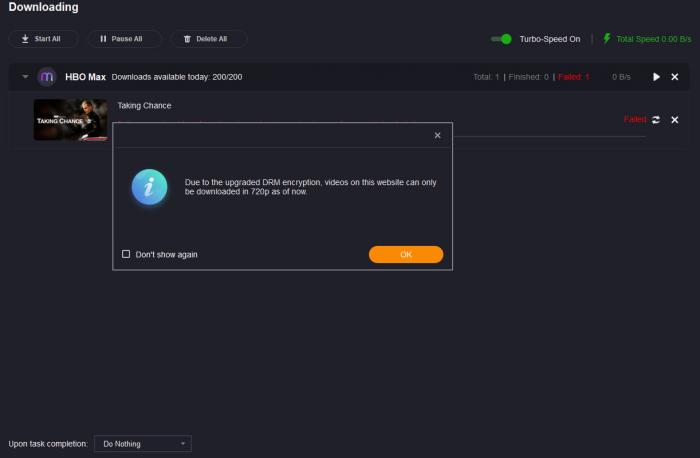
Task: Click the Finished: 0 counter
Action: point(529,77)
